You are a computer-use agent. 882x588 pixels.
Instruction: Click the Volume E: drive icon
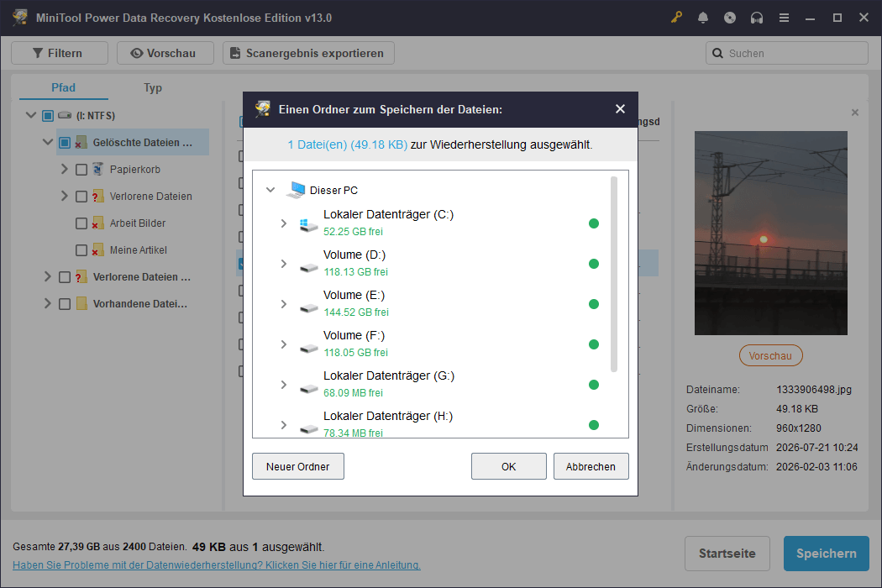click(308, 307)
